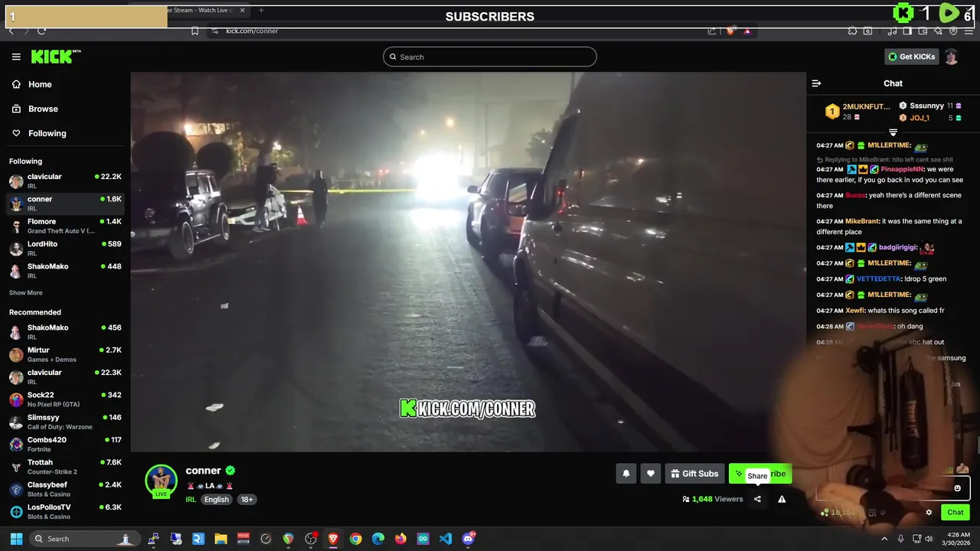Open Sock22 No Pixel RP channel
Viewport: 980px width, 551px height.
point(65,399)
